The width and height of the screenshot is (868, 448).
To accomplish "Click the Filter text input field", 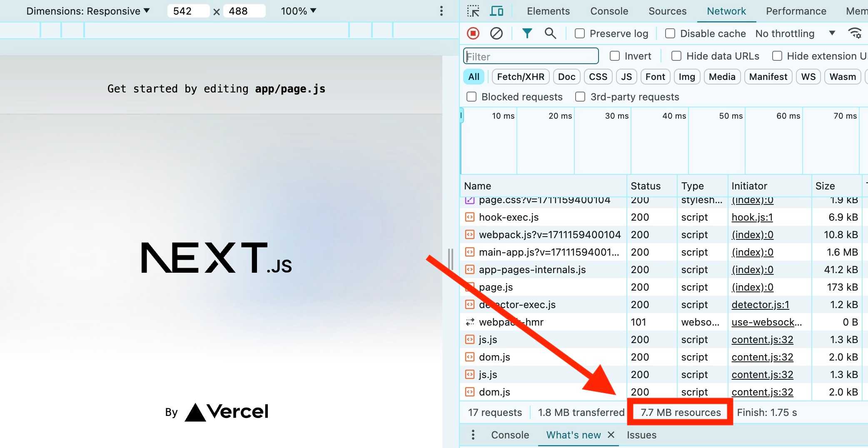I will click(531, 56).
